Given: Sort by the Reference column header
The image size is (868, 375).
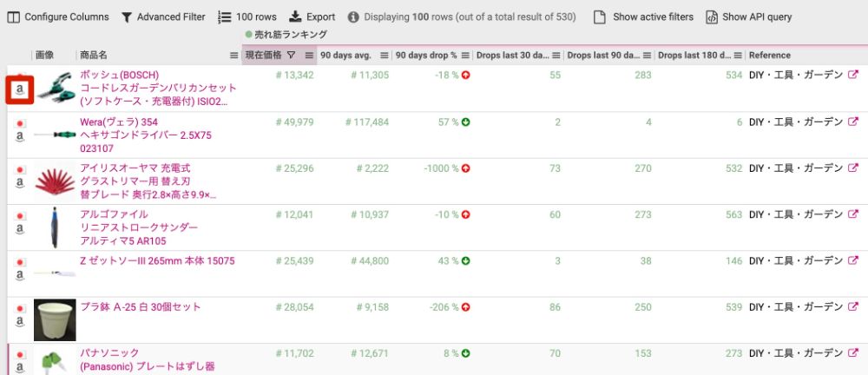Looking at the screenshot, I should pos(769,56).
